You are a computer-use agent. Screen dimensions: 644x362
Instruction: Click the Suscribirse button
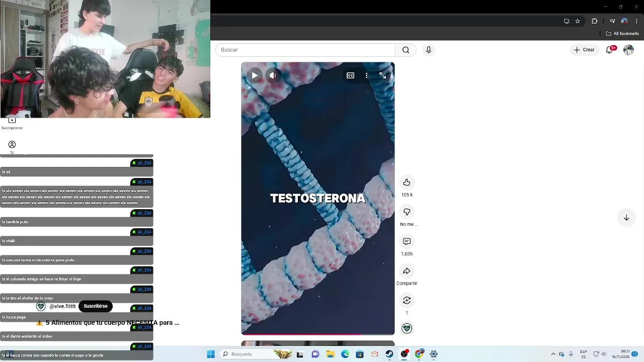pyautogui.click(x=96, y=306)
